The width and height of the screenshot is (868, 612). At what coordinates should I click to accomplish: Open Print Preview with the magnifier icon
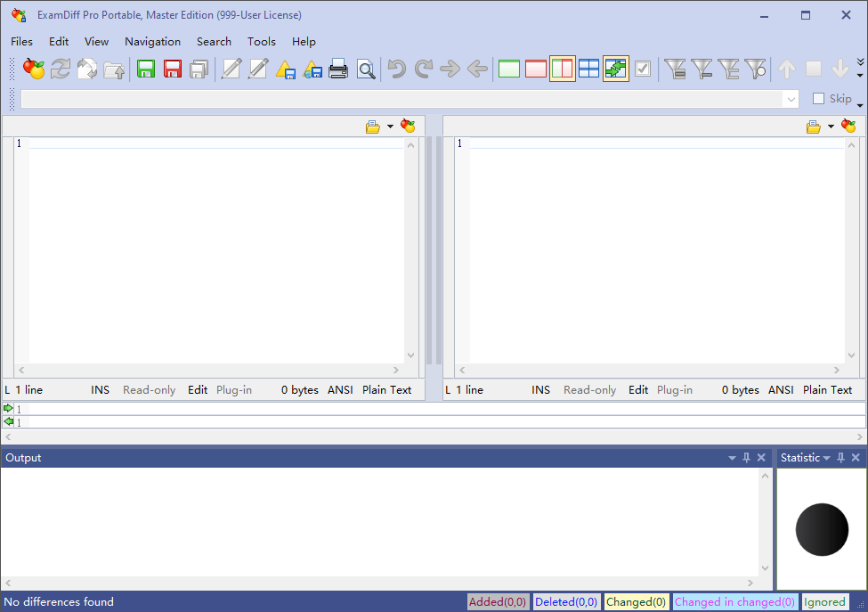[366, 69]
